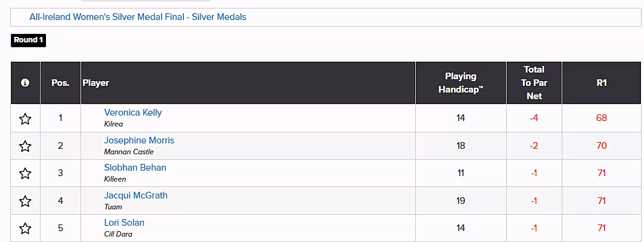The image size is (644, 242).
Task: Click the star next to Lori Solan
Action: [25, 229]
